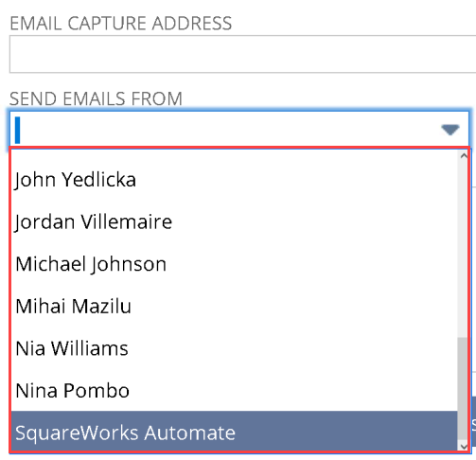Choose Jordan Villemaire as sender
The width and height of the screenshot is (476, 460).
(x=234, y=221)
